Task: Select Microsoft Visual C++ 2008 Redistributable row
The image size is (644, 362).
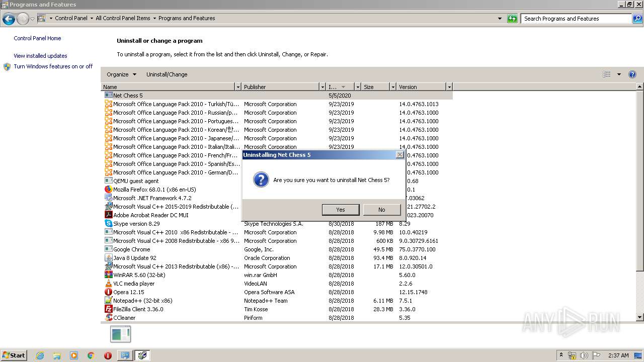Action: pyautogui.click(x=277, y=241)
